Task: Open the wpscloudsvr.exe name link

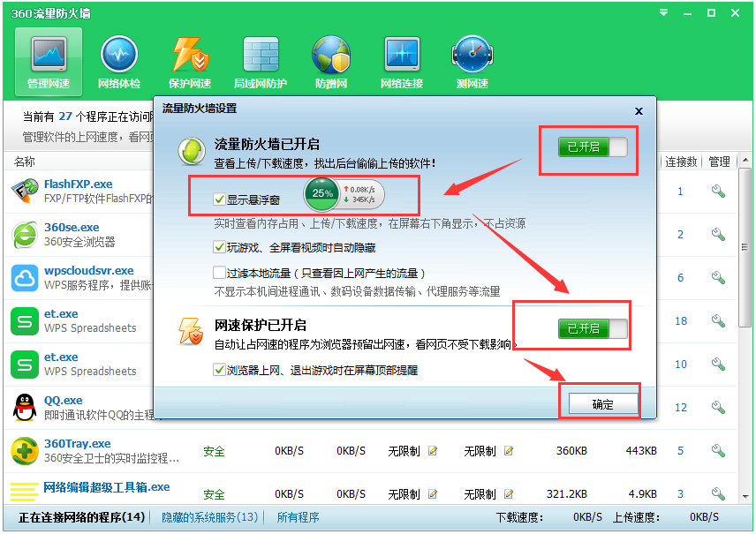Action: [x=88, y=270]
